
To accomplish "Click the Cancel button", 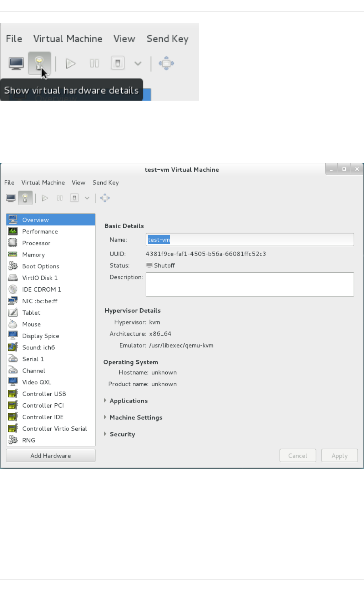I will point(298,456).
